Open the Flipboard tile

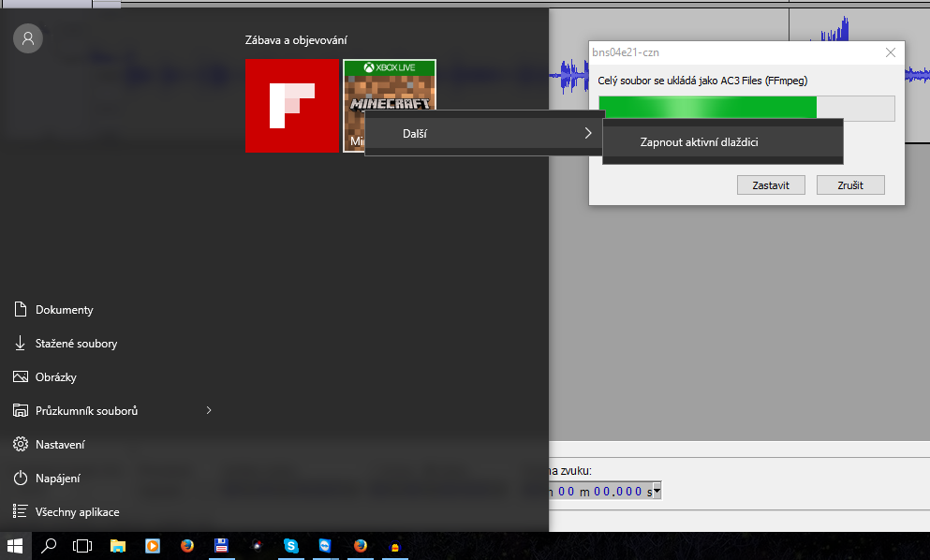point(292,106)
